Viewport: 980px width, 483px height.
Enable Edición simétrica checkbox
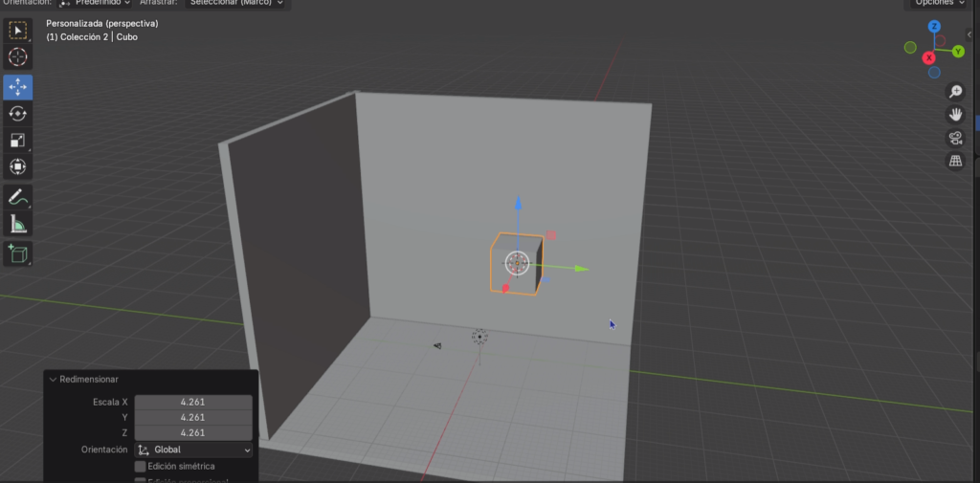[x=141, y=466]
